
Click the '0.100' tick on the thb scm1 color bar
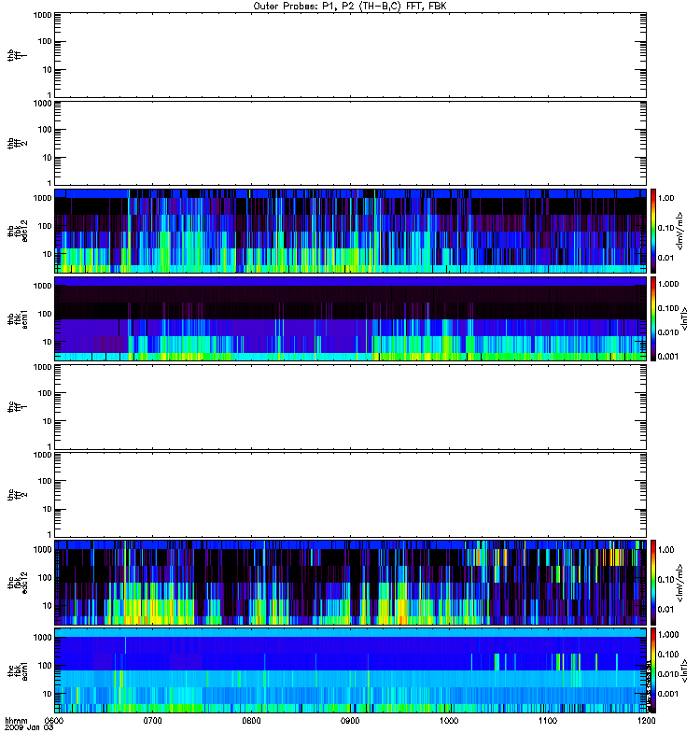point(668,308)
